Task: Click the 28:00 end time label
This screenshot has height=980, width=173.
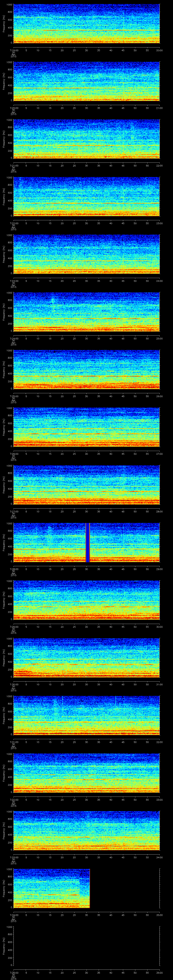Action: click(159, 511)
